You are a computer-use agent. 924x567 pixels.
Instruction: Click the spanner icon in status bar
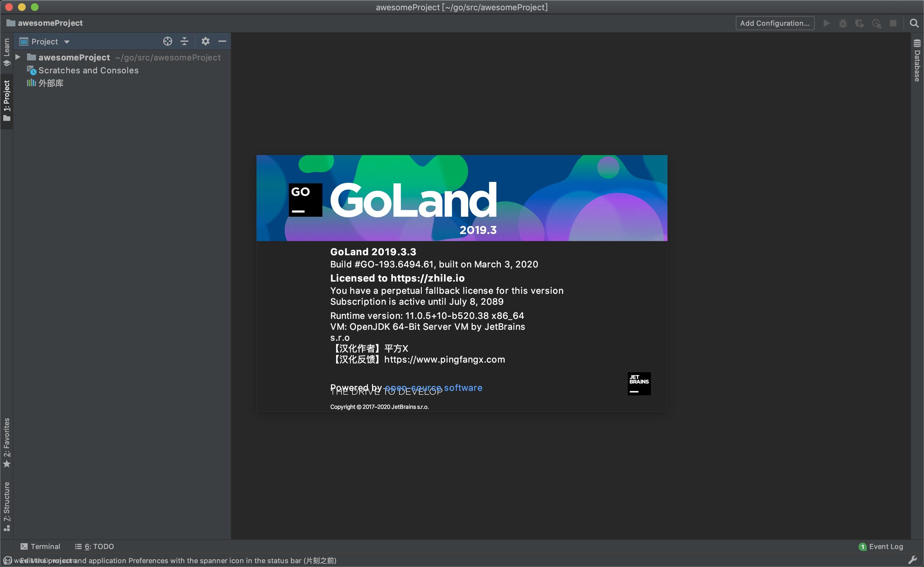point(913,560)
